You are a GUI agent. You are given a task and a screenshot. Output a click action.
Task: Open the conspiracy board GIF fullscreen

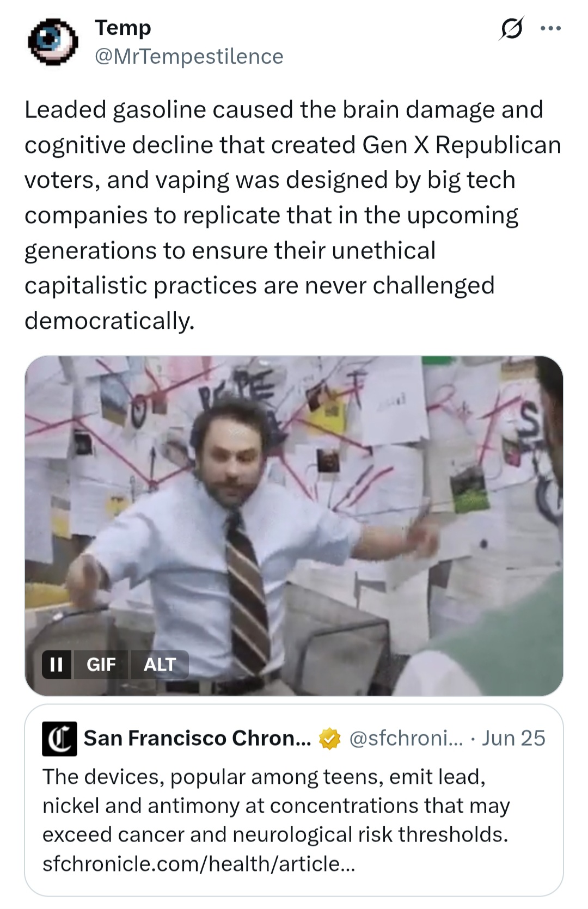coord(294,526)
